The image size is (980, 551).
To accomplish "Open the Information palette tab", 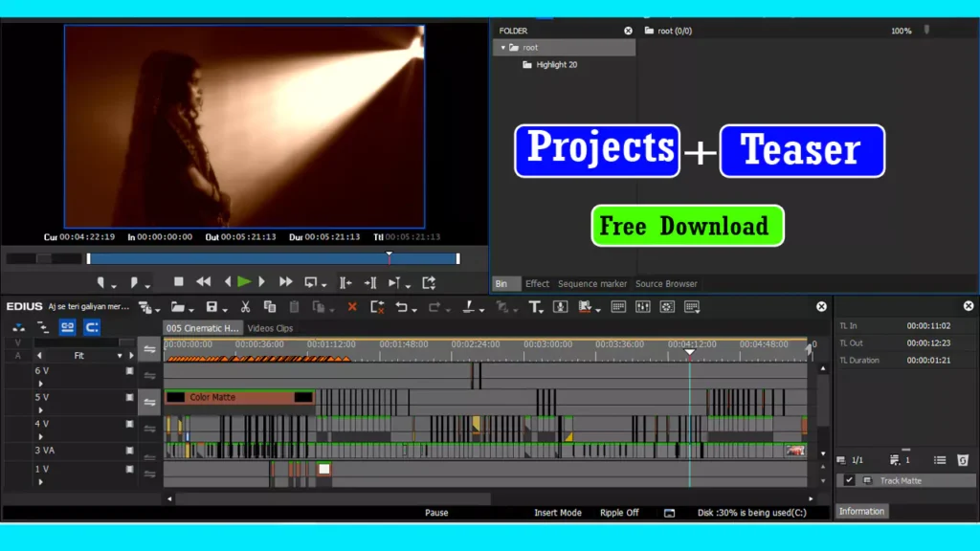I will 862,511.
